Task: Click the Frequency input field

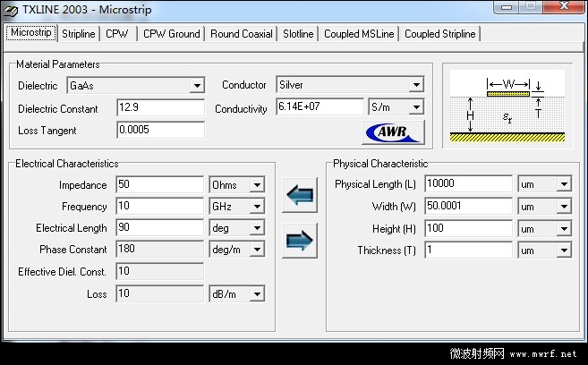Action: pos(159,206)
